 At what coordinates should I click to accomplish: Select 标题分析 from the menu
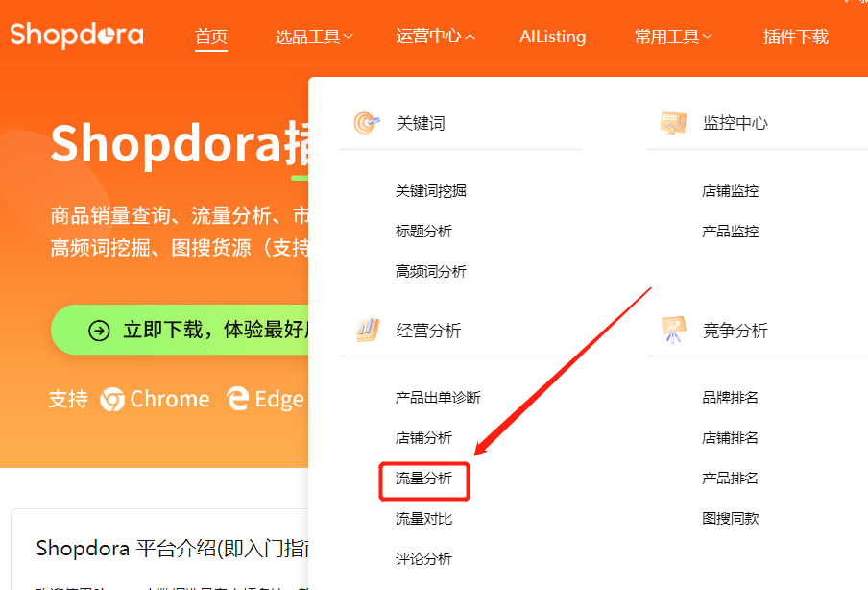(x=423, y=231)
